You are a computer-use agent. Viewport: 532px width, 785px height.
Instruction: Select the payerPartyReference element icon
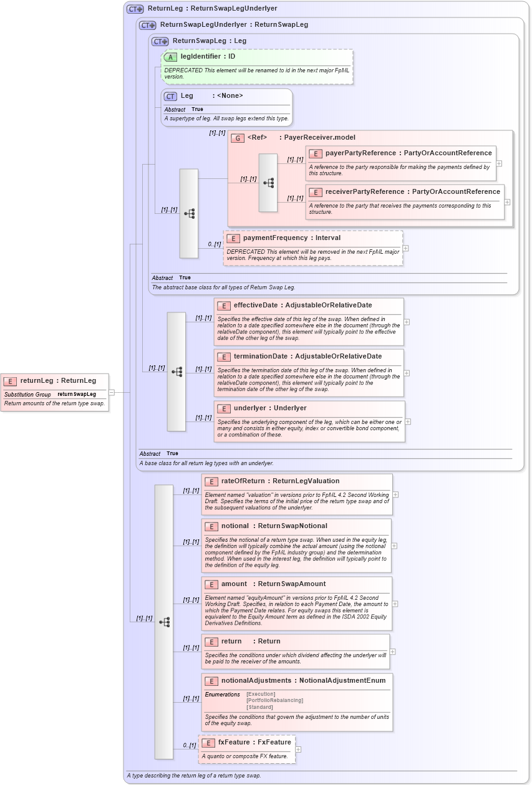[x=316, y=153]
